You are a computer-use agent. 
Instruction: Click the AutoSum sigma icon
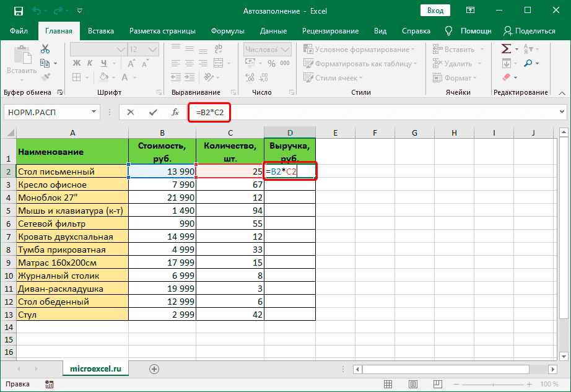point(506,48)
